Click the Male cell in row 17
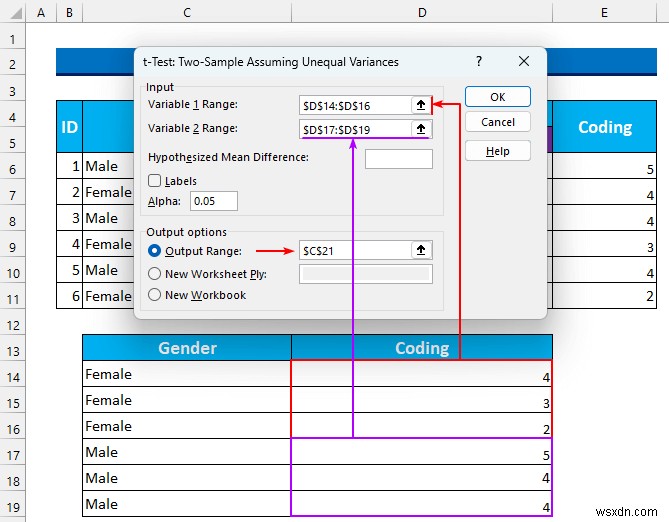 point(187,452)
